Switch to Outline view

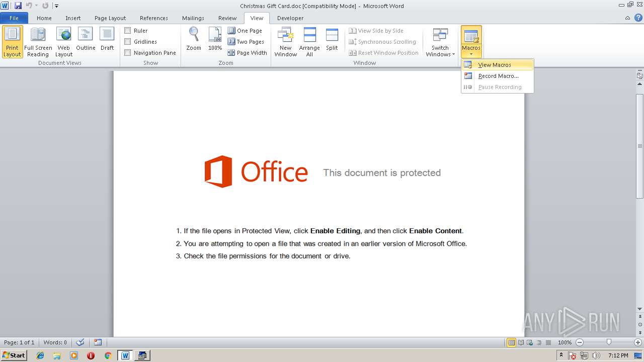click(x=86, y=39)
